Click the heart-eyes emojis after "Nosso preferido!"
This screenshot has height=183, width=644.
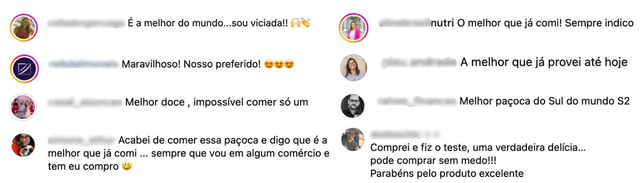tap(279, 64)
